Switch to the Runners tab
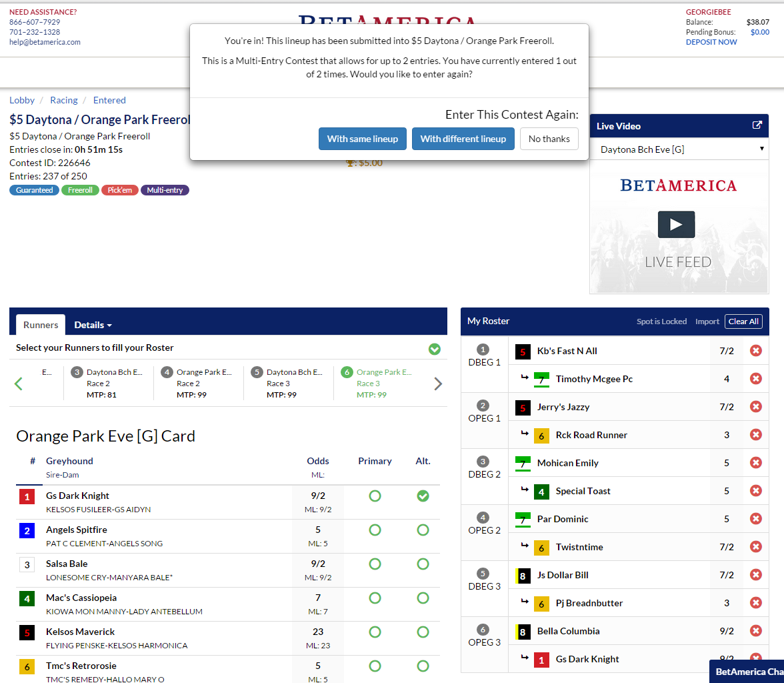The width and height of the screenshot is (784, 683). tap(41, 325)
